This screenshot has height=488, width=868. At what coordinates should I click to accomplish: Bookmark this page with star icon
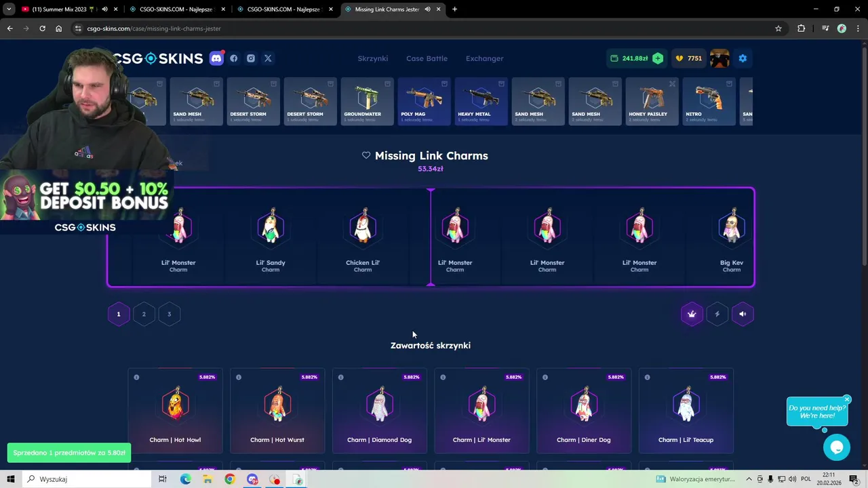point(778,28)
